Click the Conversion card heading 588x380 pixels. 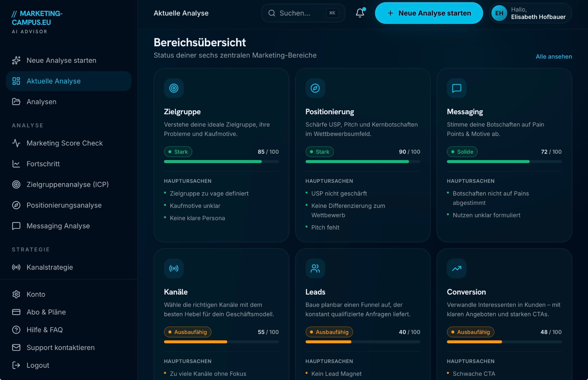pyautogui.click(x=466, y=292)
